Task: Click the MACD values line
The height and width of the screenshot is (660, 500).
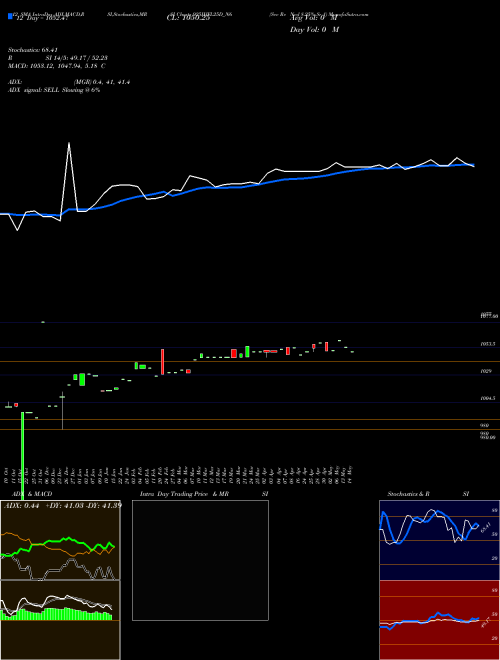Action: (57, 66)
